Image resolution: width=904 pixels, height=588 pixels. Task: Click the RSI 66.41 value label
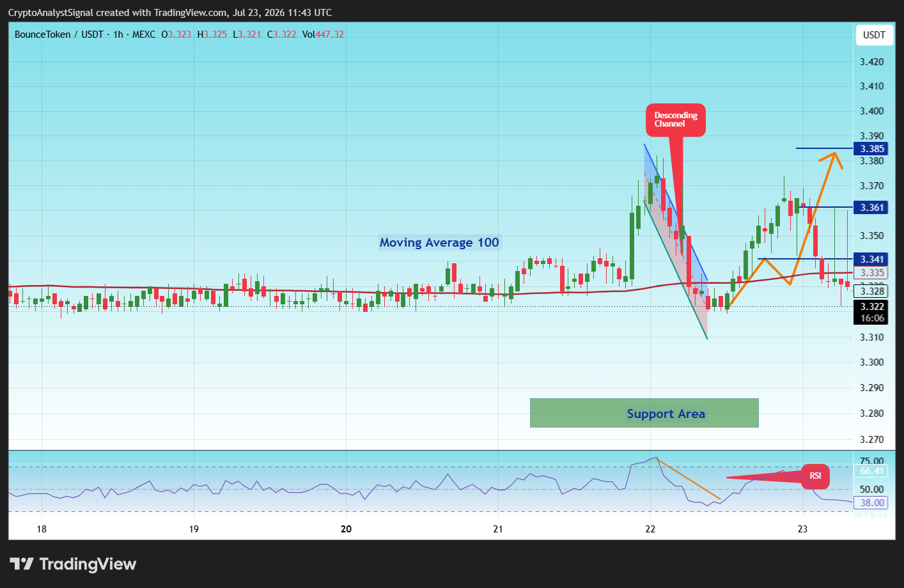tap(872, 471)
